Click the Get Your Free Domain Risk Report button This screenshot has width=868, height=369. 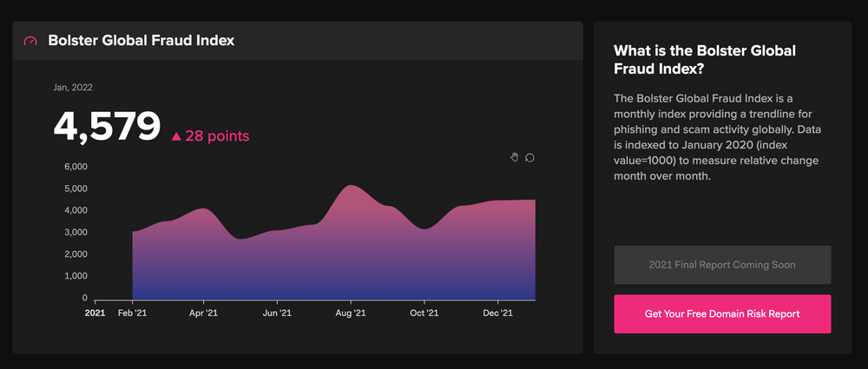point(722,314)
